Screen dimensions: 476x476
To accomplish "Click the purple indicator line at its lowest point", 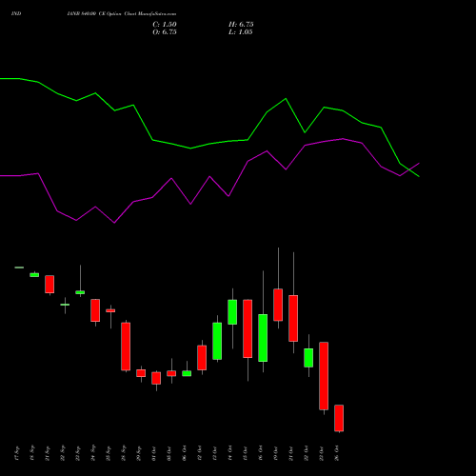I will (x=114, y=223).
